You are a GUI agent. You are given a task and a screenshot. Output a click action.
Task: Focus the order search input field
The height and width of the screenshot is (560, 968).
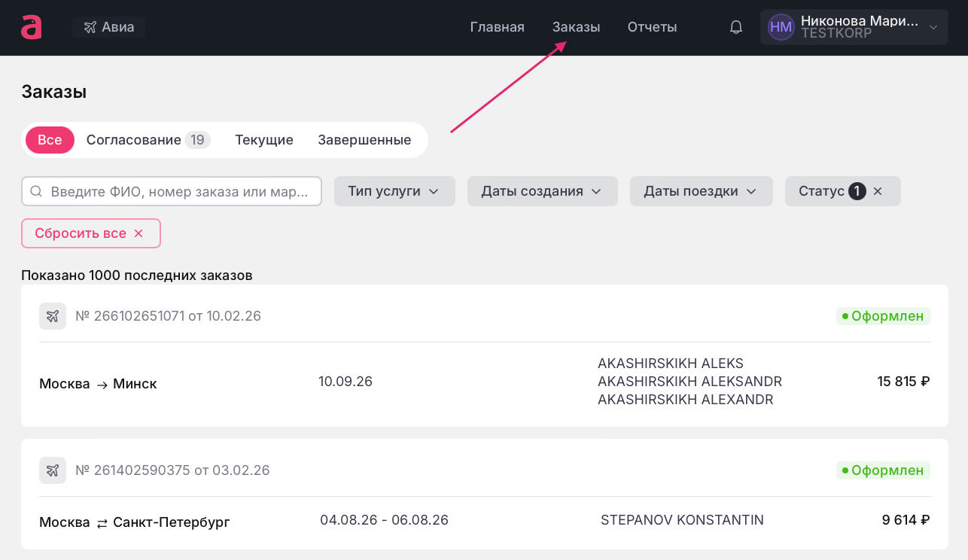point(179,191)
